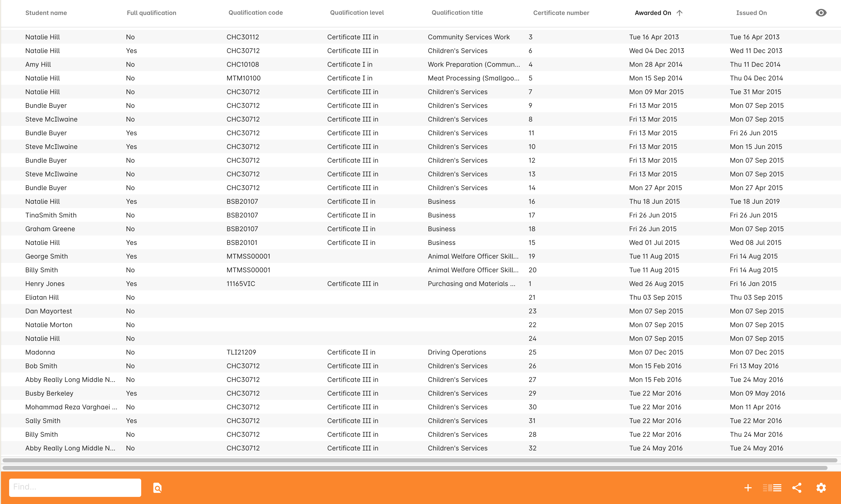Click 11165VIC qualification code cell

(x=240, y=283)
